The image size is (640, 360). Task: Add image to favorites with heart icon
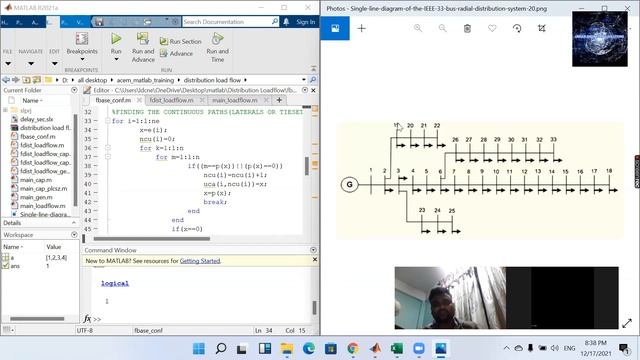[492, 28]
